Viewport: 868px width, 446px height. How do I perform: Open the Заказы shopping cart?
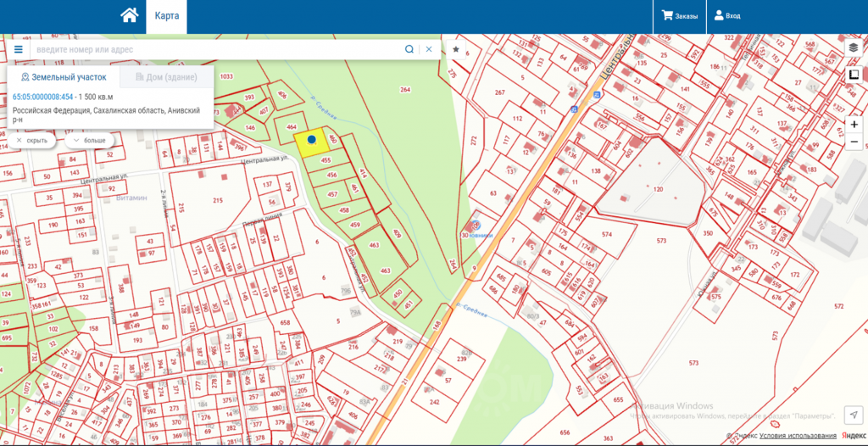pyautogui.click(x=679, y=16)
